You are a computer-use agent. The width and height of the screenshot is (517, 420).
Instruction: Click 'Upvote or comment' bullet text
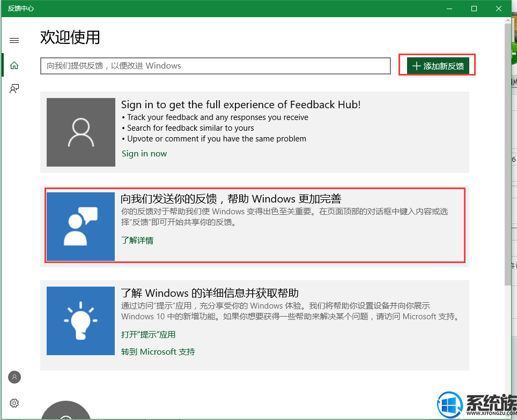click(x=217, y=139)
